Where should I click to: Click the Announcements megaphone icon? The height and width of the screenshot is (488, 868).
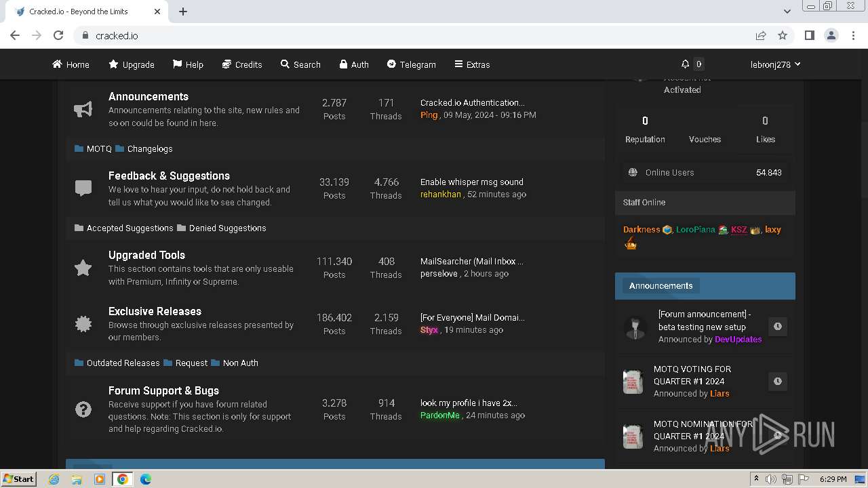click(x=83, y=109)
